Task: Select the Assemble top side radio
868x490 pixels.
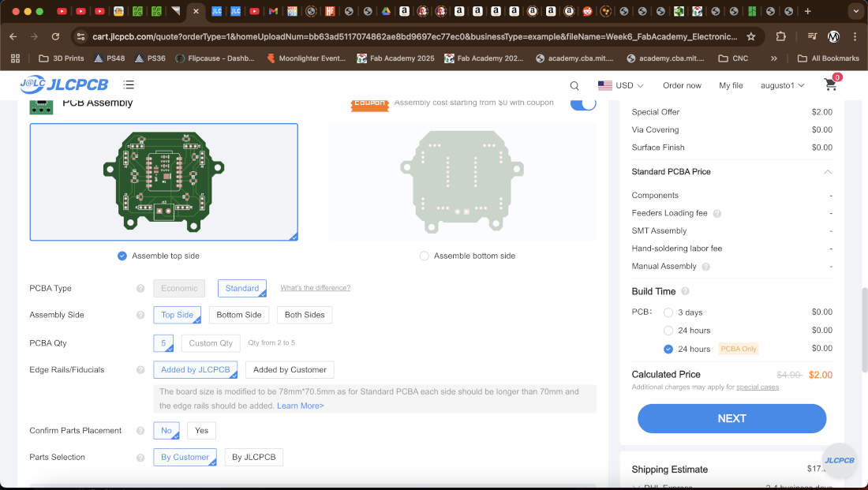Action: (x=122, y=256)
